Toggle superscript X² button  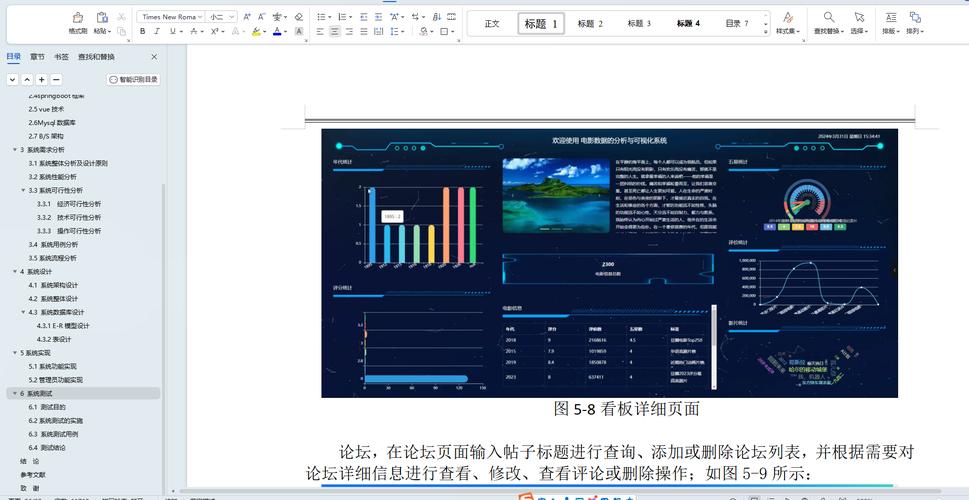coord(214,31)
